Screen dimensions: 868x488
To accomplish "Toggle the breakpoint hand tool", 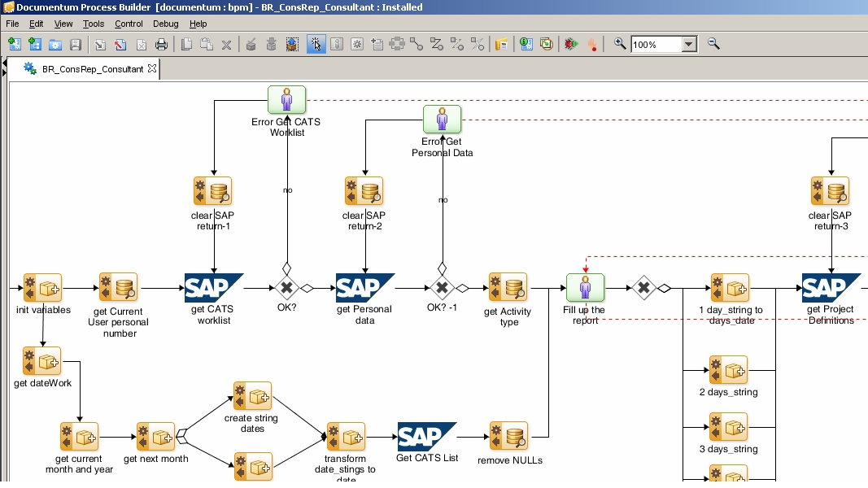I will coord(591,45).
